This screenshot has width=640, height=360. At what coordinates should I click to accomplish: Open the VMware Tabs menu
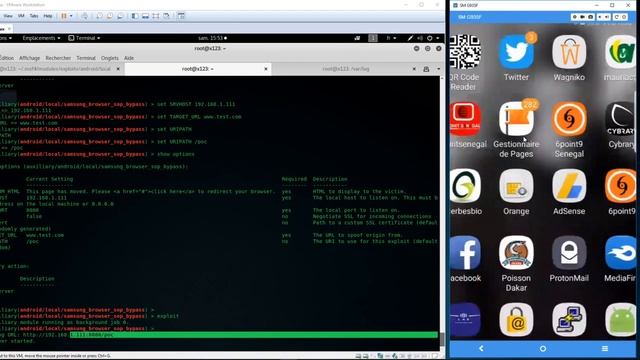coord(34,16)
